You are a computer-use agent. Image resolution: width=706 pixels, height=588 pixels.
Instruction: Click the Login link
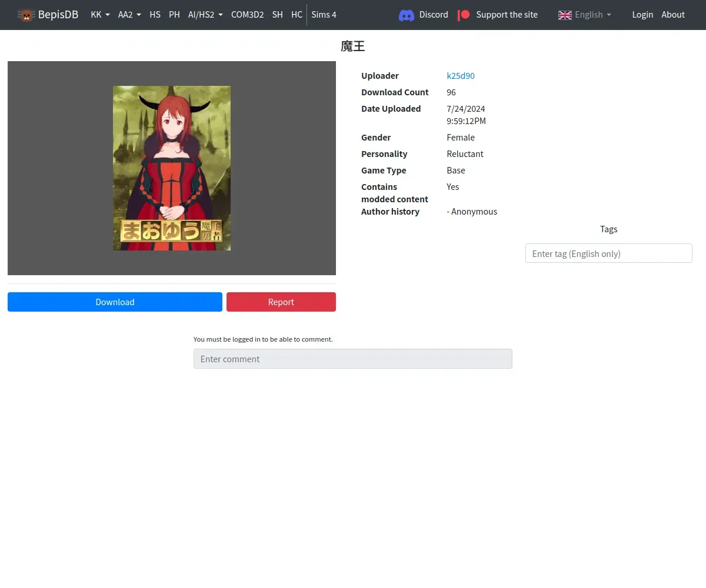(x=642, y=15)
